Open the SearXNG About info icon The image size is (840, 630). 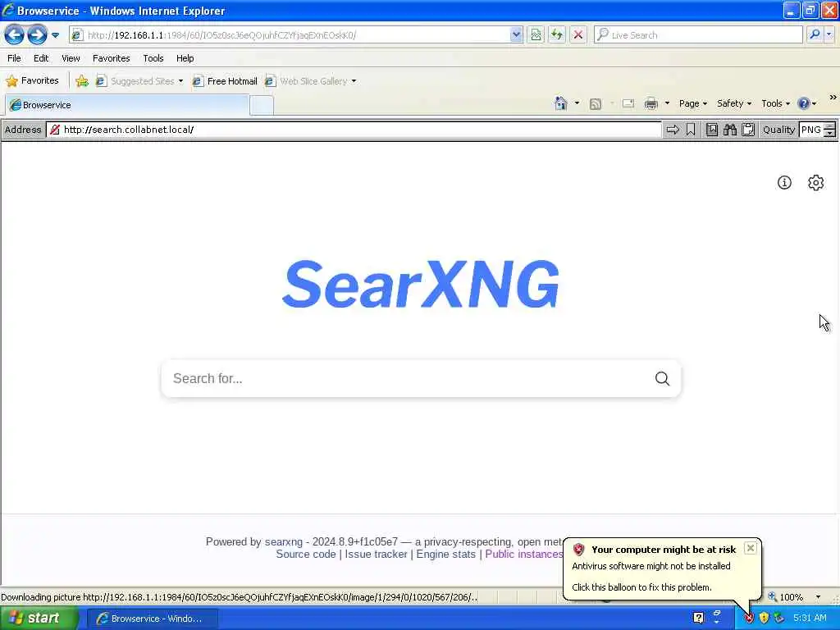pyautogui.click(x=784, y=183)
